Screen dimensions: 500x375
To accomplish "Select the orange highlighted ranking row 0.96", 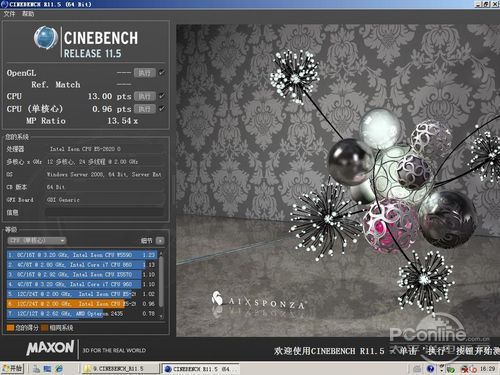I will point(82,304).
